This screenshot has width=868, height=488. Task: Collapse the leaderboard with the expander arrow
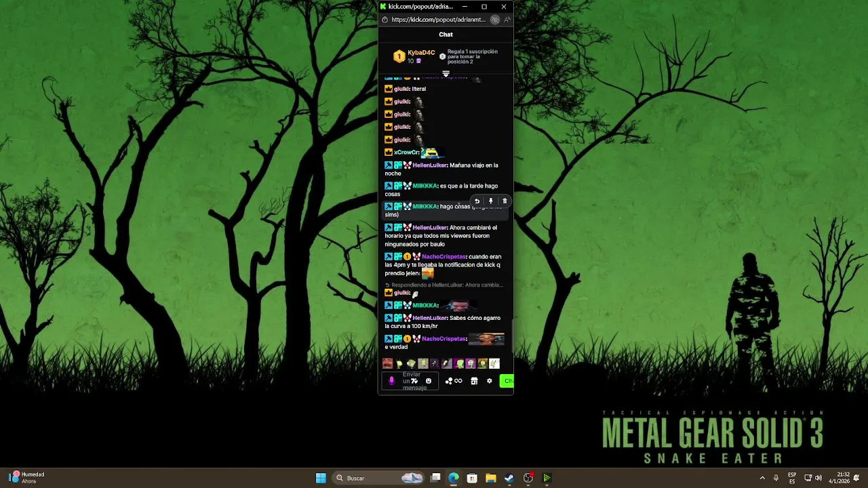[446, 73]
